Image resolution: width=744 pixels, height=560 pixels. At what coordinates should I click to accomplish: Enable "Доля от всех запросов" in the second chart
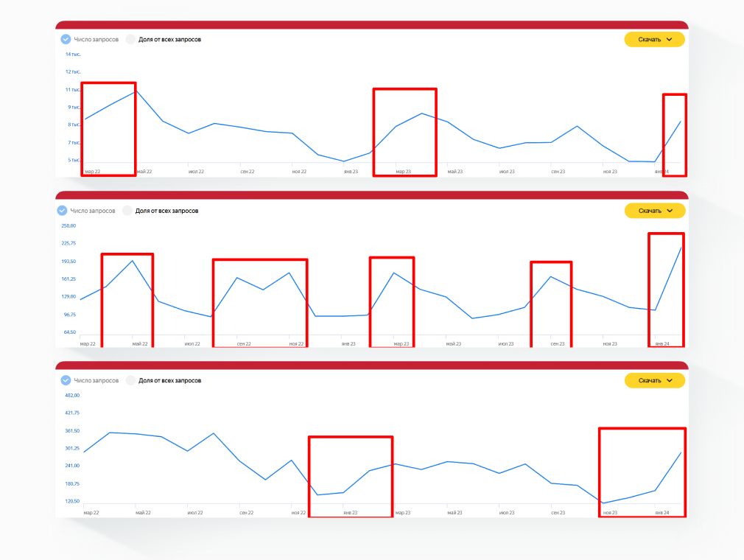127,211
